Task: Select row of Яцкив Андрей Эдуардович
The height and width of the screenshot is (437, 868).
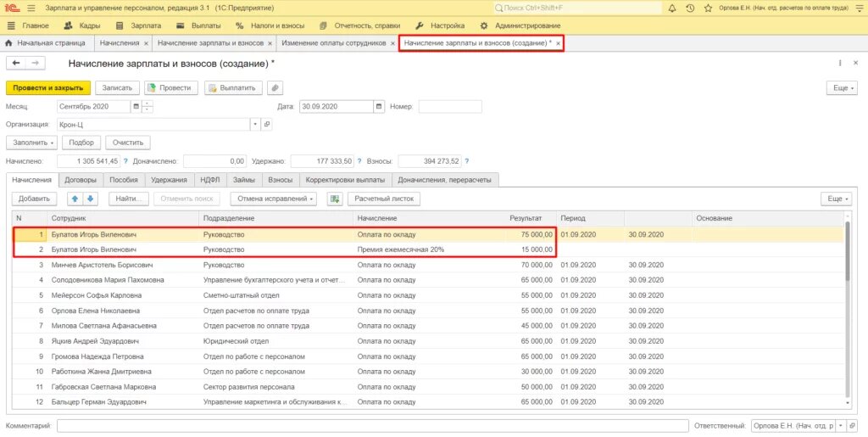Action: point(428,341)
